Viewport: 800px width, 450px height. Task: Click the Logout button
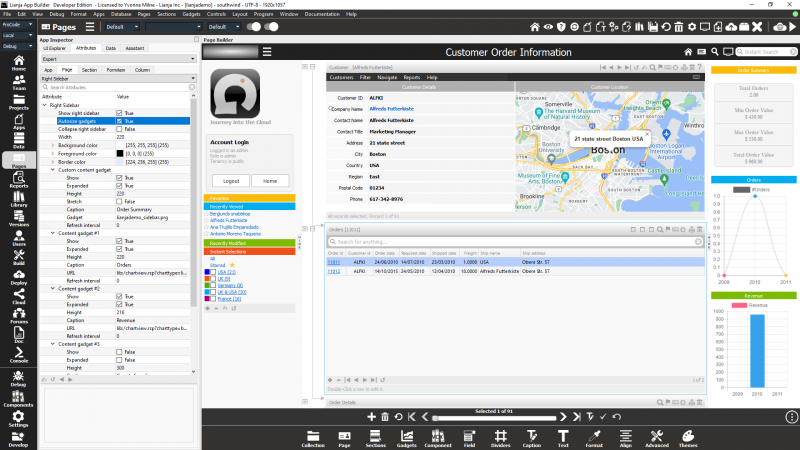231,181
